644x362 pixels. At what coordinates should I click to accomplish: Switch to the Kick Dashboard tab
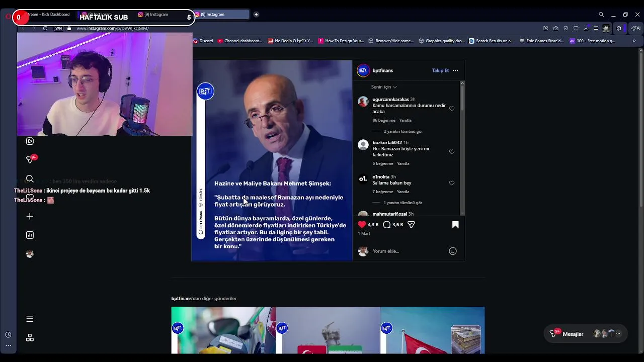tap(48, 15)
